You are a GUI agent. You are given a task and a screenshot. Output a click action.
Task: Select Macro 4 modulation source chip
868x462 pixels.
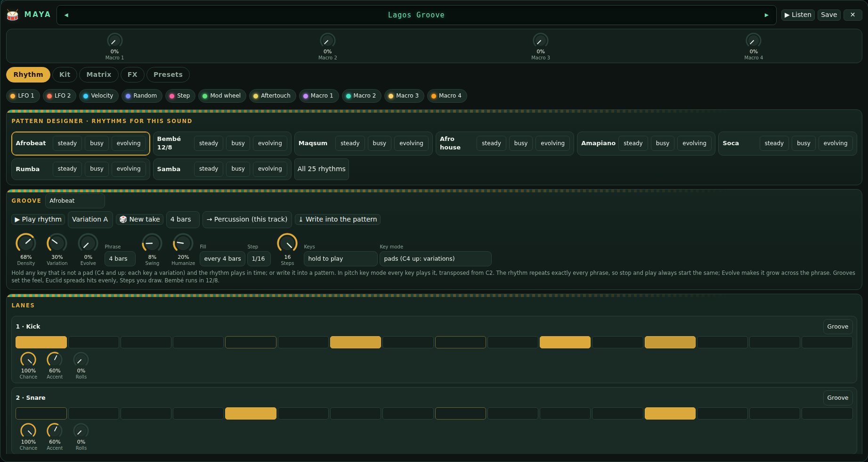(447, 96)
